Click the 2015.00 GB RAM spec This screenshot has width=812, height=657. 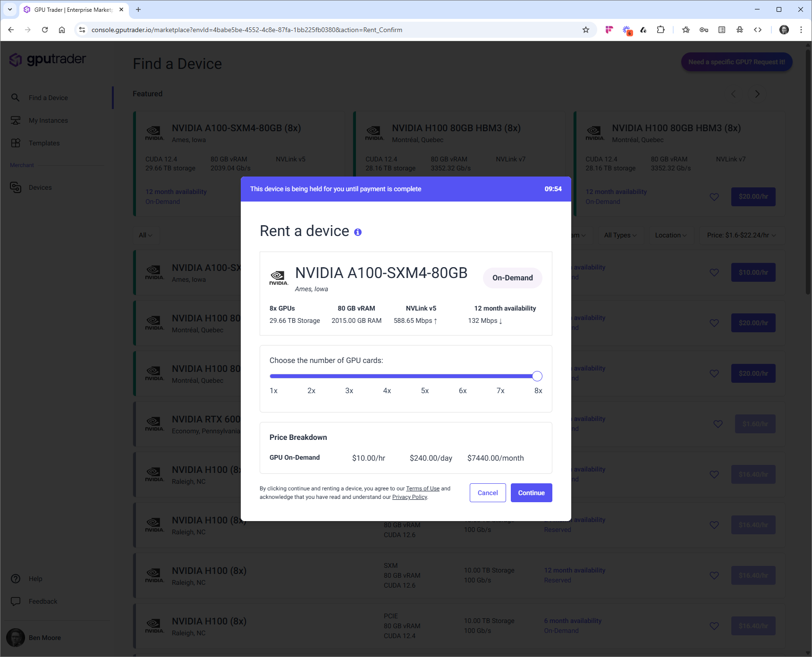pos(356,320)
